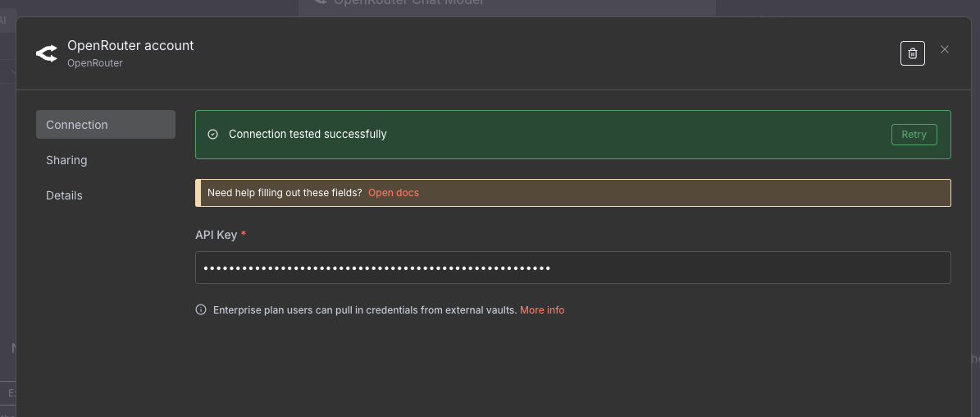Click the info icon beside Enterprise plan note
The height and width of the screenshot is (417, 980).
point(201,309)
